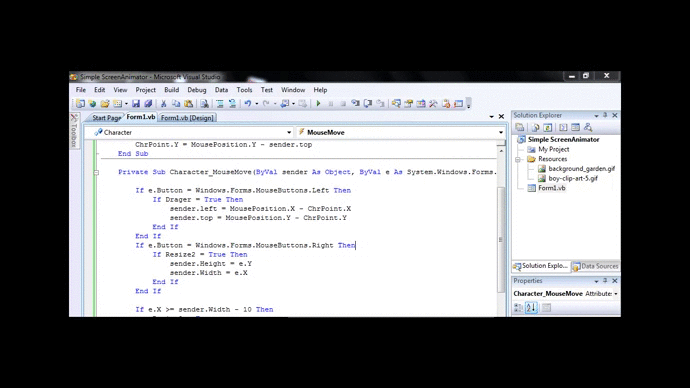
Task: Cut selection using the scissors icon
Action: pyautogui.click(x=163, y=103)
